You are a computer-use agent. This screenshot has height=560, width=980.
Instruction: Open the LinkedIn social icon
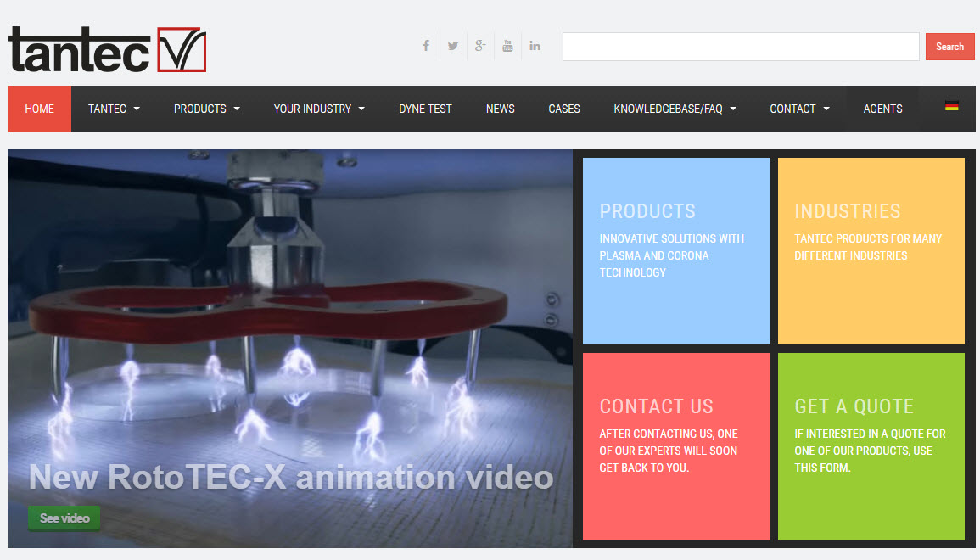(535, 46)
